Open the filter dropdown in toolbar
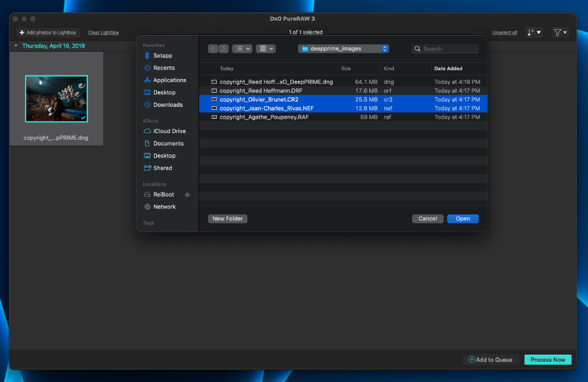This screenshot has width=588, height=382. pos(559,33)
